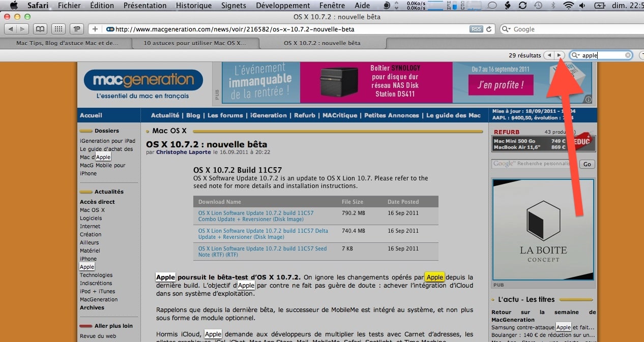Screen dimensions: 644x342
Task: Click the speech bubble menu bar icon
Action: coord(492,6)
